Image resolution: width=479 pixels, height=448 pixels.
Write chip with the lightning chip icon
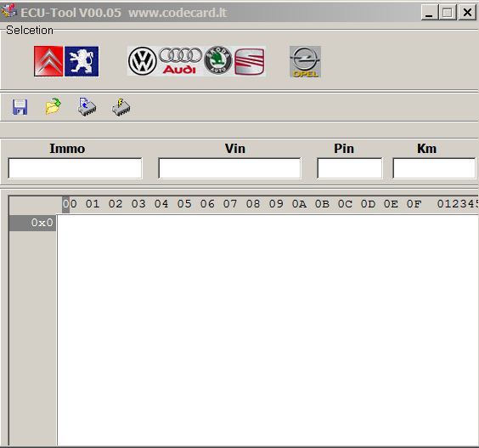tap(121, 107)
